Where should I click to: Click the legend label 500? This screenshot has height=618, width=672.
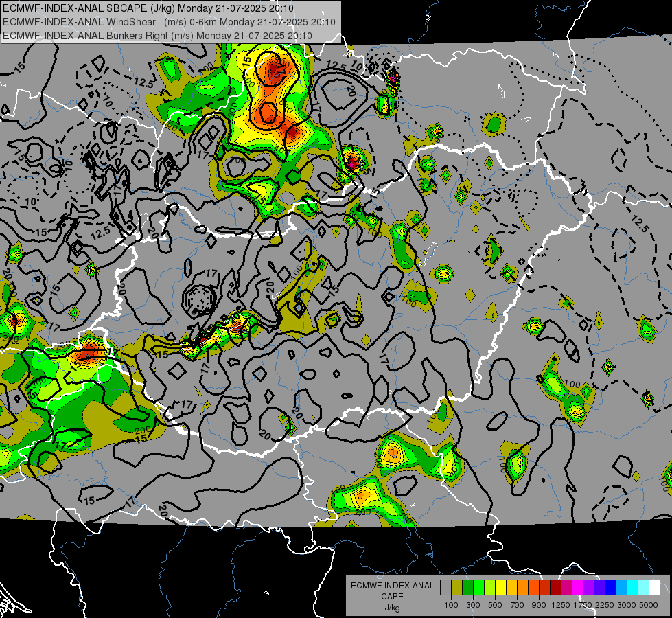tap(495, 605)
